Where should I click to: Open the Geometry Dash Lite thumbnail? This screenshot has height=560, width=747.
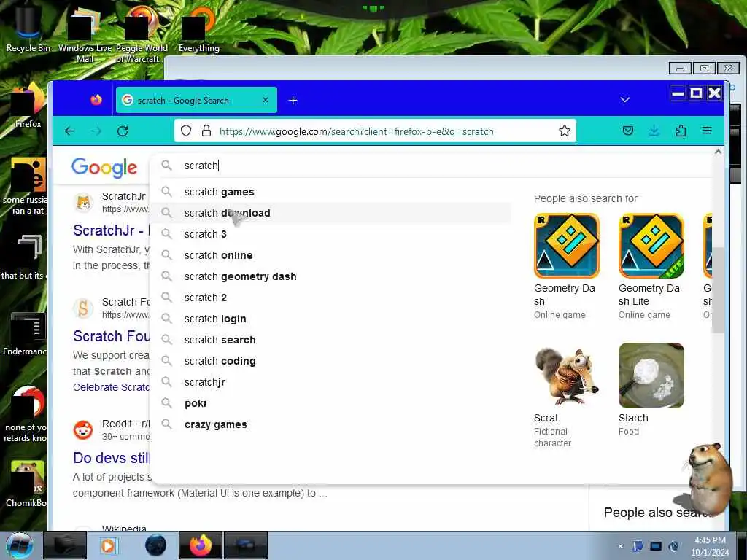[x=651, y=246]
